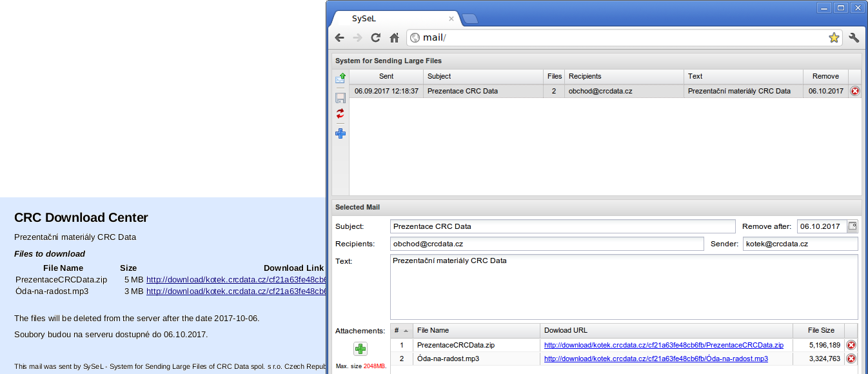Open the PrezentaceCRCData.zip download URL

click(x=664, y=346)
